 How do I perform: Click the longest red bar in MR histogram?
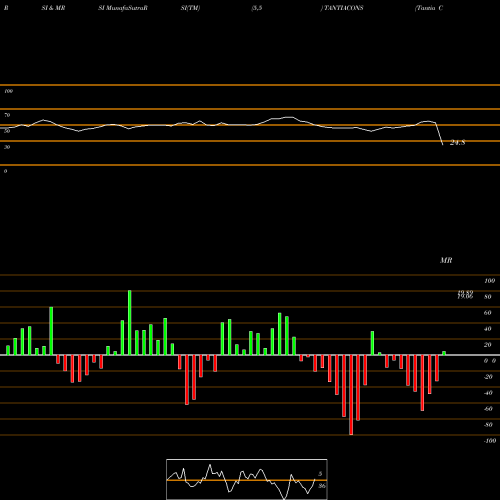coord(351,395)
